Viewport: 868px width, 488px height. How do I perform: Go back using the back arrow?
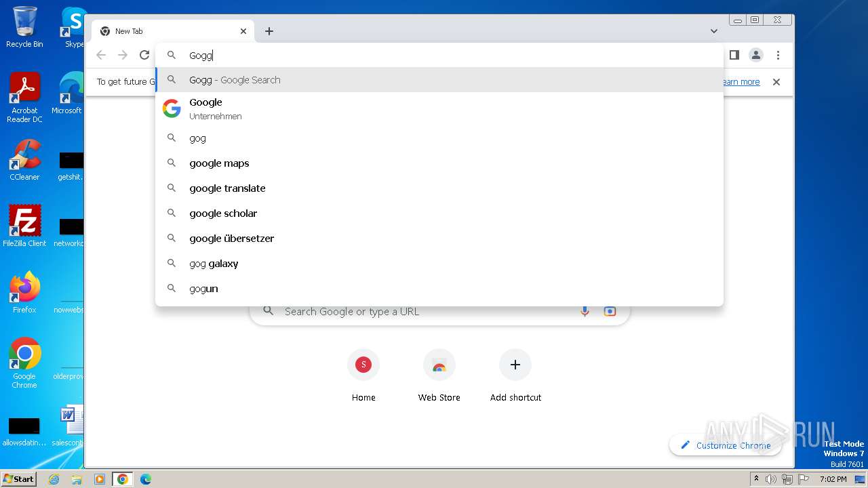tap(101, 56)
